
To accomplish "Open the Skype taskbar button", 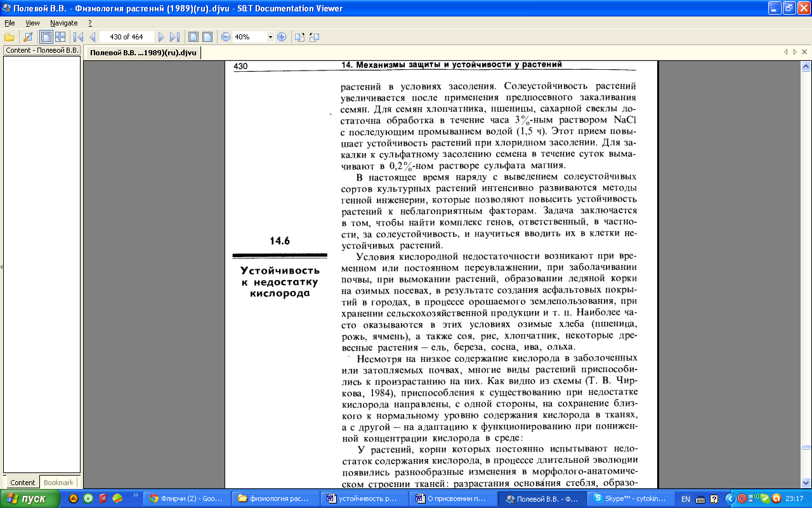I will click(x=630, y=498).
